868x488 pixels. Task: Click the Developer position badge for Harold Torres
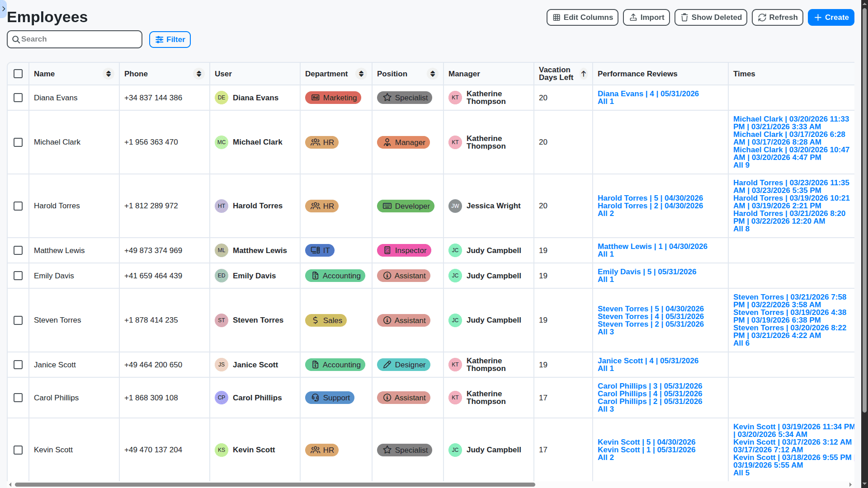[406, 206]
